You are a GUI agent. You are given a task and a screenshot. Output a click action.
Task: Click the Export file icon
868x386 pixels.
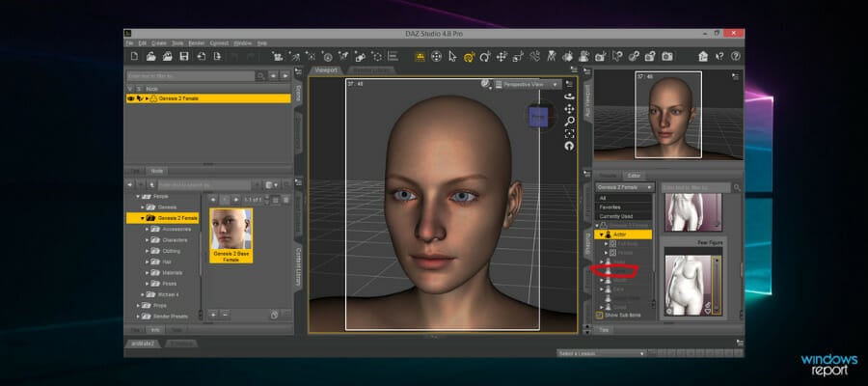218,56
